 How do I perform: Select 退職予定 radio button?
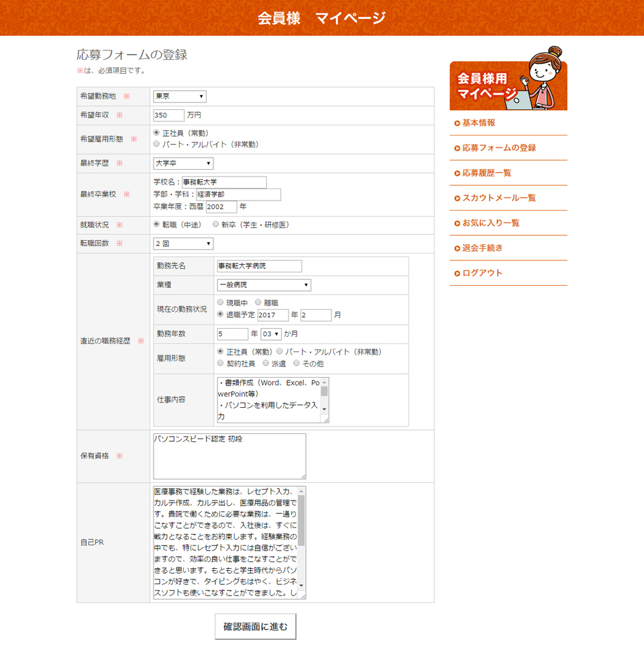point(220,314)
